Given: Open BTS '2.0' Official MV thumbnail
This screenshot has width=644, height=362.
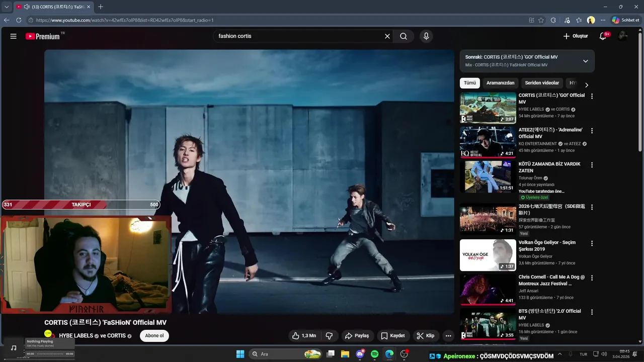Looking at the screenshot, I should click(488, 324).
